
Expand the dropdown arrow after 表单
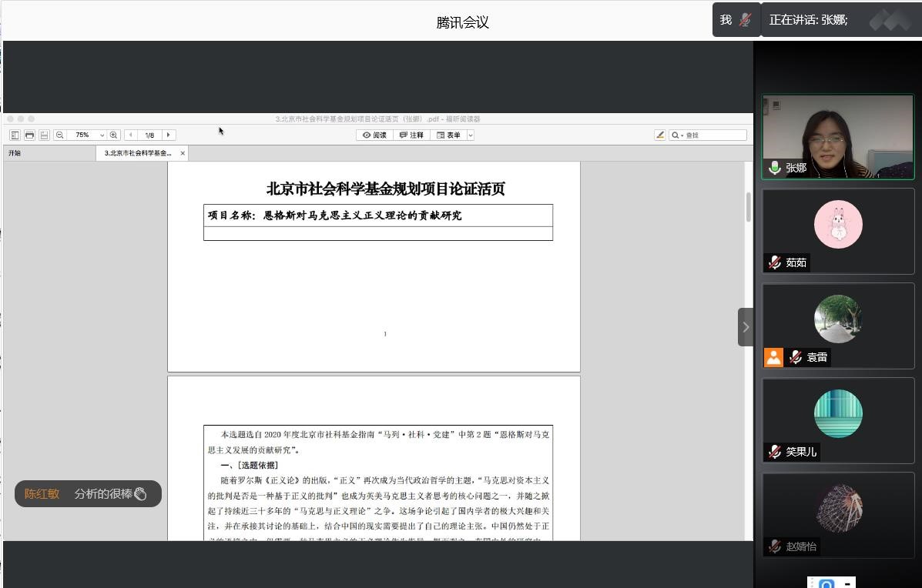(x=471, y=135)
